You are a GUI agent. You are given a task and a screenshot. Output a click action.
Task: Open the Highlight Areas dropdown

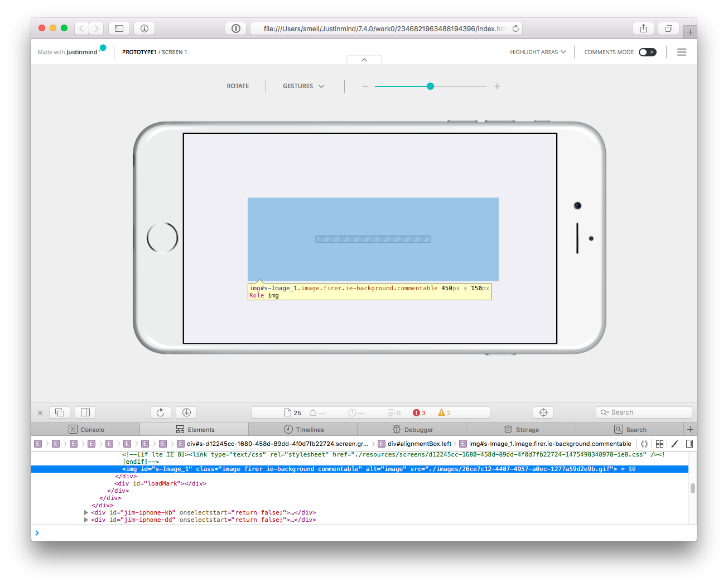(x=538, y=52)
